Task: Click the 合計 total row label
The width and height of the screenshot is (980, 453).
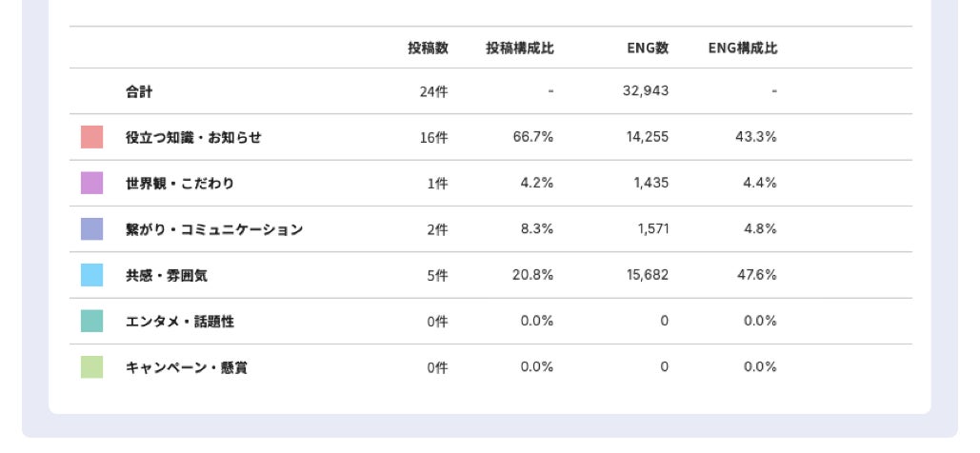Action: 139,91
